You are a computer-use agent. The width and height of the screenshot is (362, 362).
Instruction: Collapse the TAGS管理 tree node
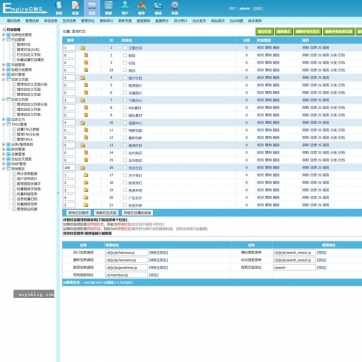(4, 124)
